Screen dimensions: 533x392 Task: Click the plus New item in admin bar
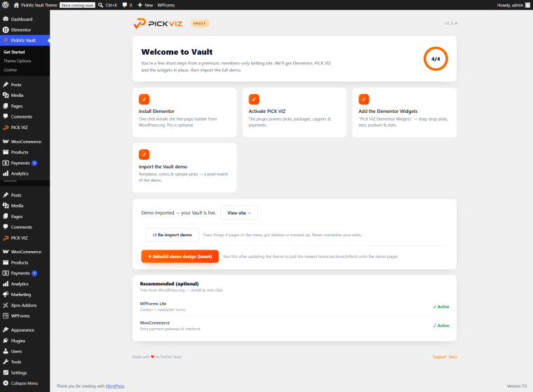[145, 5]
